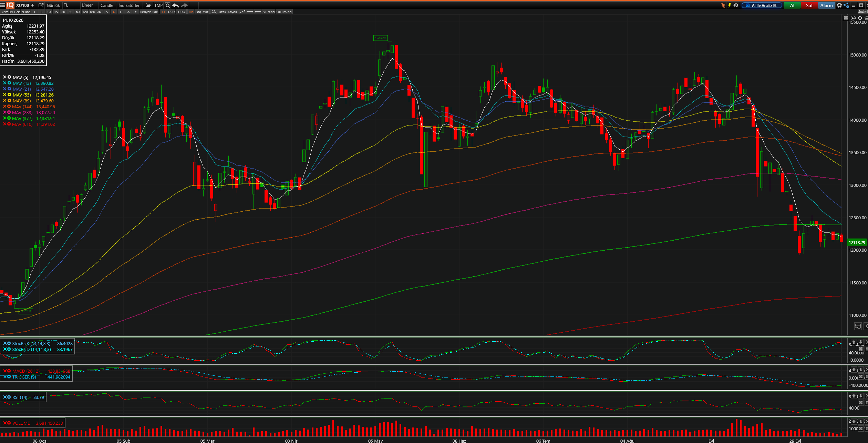Remove MAV (5) with its X icon
This screenshot has width=868, height=443.
(4, 77)
